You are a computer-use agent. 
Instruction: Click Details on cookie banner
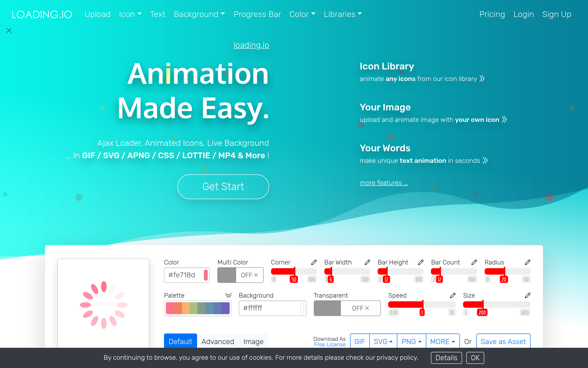pos(446,357)
